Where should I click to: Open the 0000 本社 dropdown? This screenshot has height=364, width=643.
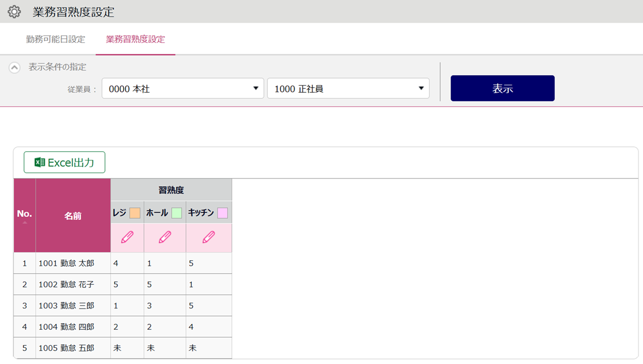pos(183,89)
